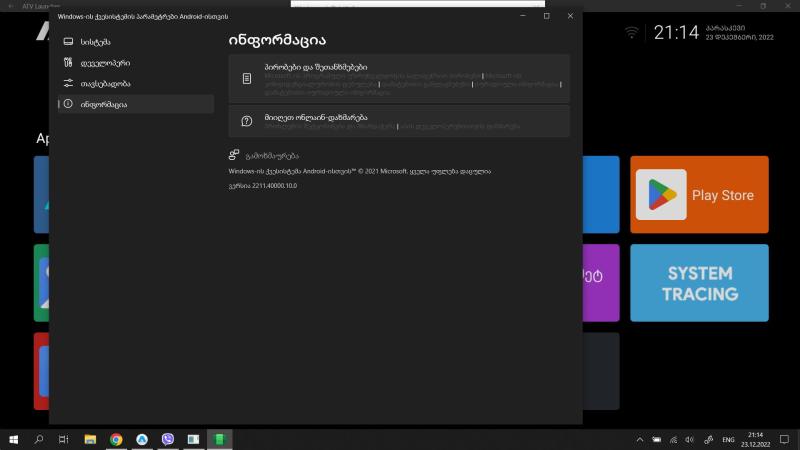This screenshot has height=450, width=800.
Task: Click the taskbar search magnifier icon
Action: (39, 439)
